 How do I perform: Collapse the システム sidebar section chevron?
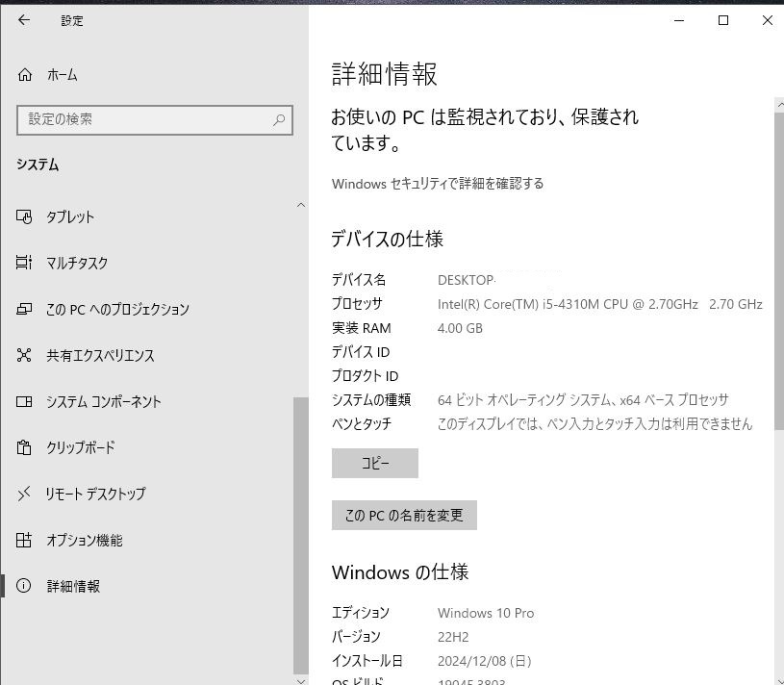301,205
